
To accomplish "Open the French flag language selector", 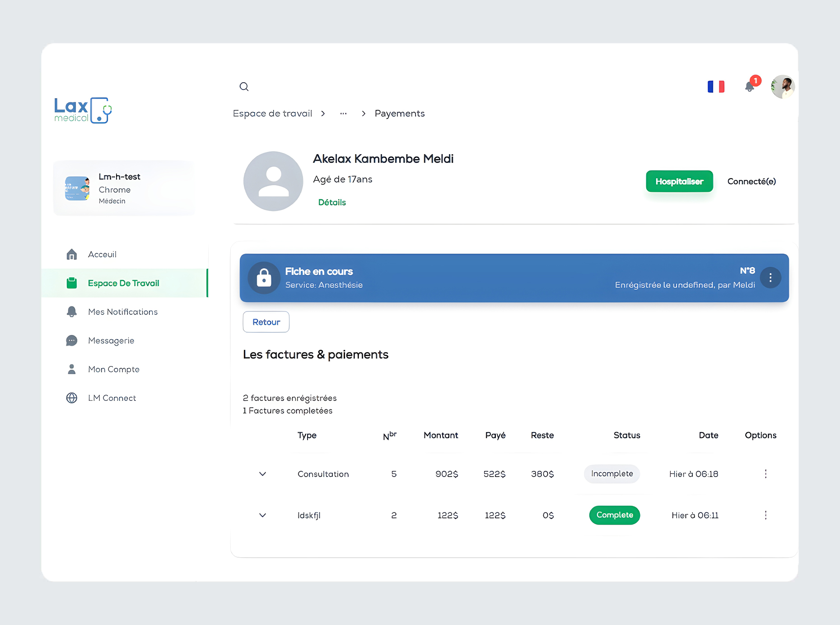I will [716, 86].
